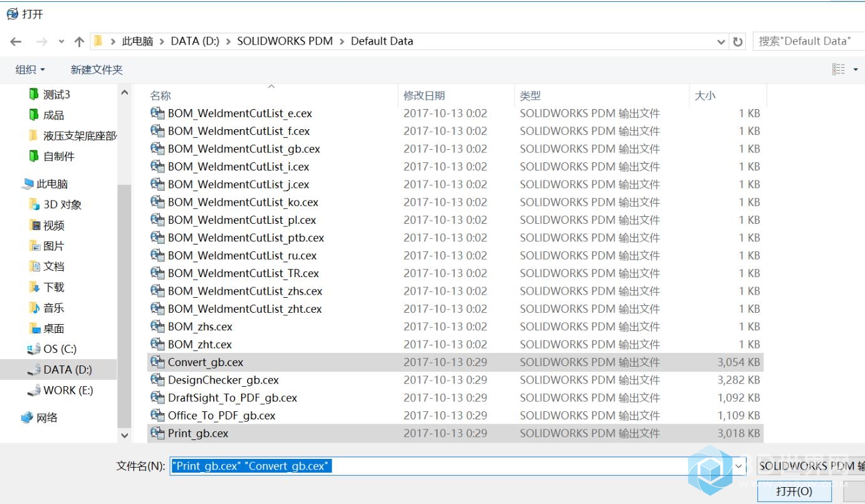Viewport: 865px width, 504px height.
Task: Click the BOM_WeldmentCutList_ru.cex file icon
Action: pyautogui.click(x=157, y=256)
